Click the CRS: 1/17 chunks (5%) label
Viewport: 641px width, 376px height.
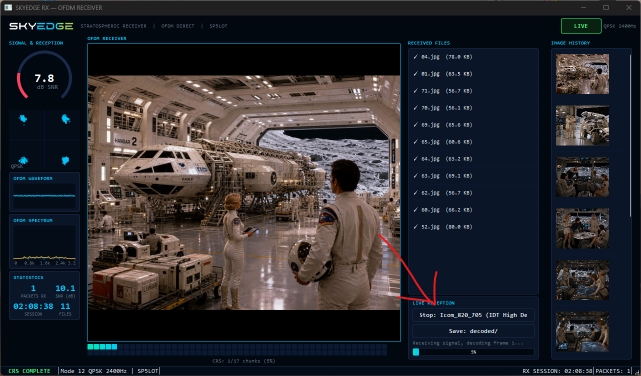coord(244,361)
